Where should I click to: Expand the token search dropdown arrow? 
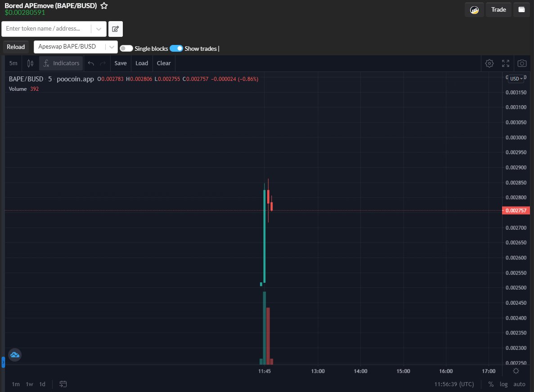pyautogui.click(x=99, y=29)
